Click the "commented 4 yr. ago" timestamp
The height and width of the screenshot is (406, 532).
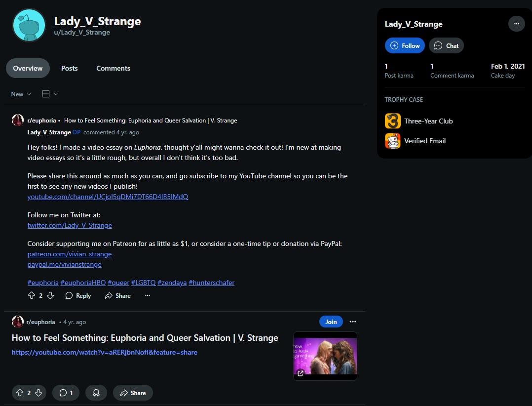tap(112, 132)
